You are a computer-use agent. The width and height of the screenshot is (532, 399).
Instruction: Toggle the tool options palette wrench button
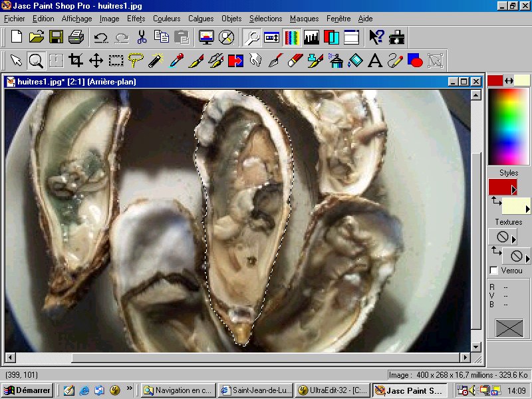click(252, 37)
